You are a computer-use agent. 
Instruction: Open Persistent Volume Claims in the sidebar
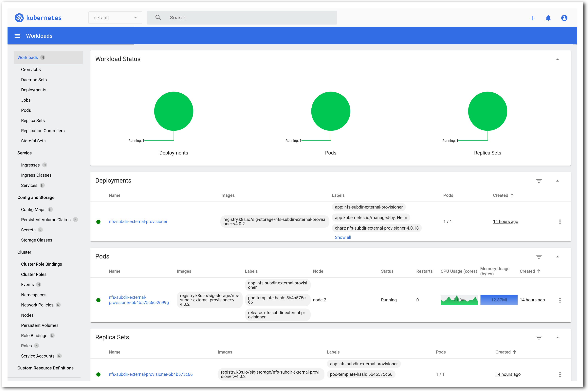(x=46, y=220)
